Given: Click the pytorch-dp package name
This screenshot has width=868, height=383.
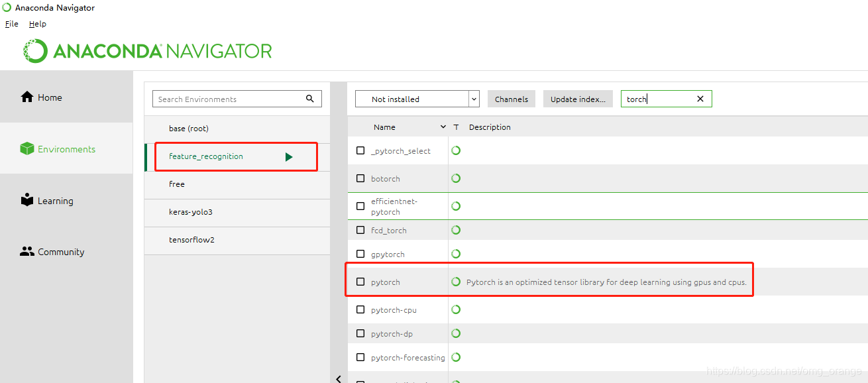Looking at the screenshot, I should [392, 334].
